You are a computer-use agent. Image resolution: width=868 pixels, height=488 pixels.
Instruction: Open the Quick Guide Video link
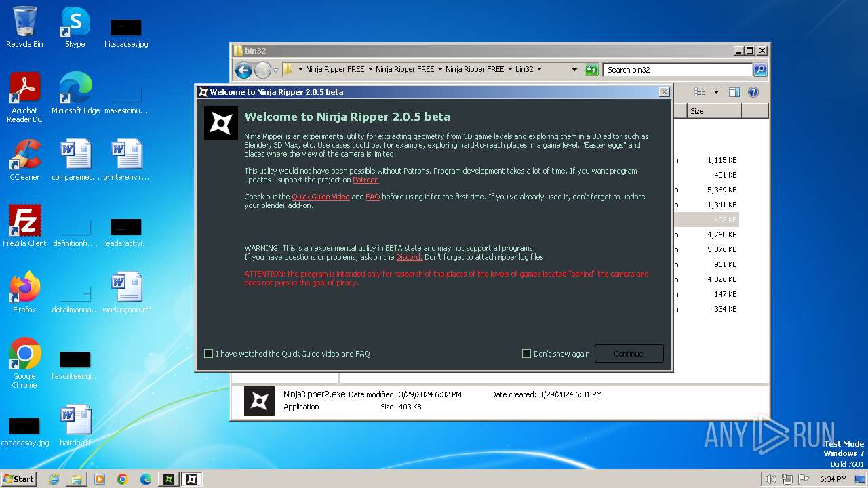coord(321,197)
